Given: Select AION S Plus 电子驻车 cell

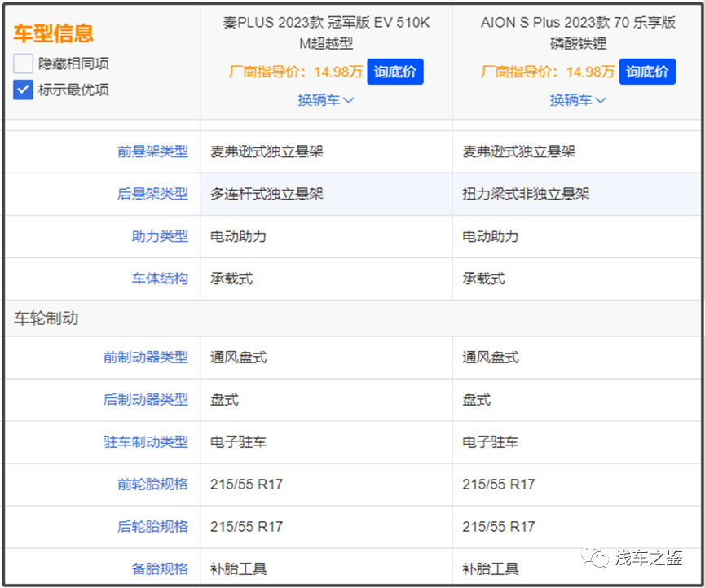Looking at the screenshot, I should tap(577, 442).
